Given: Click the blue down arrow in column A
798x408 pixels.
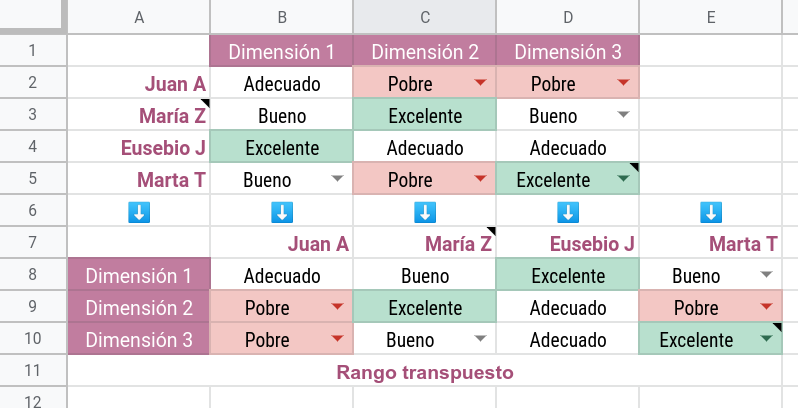Looking at the screenshot, I should (139, 212).
